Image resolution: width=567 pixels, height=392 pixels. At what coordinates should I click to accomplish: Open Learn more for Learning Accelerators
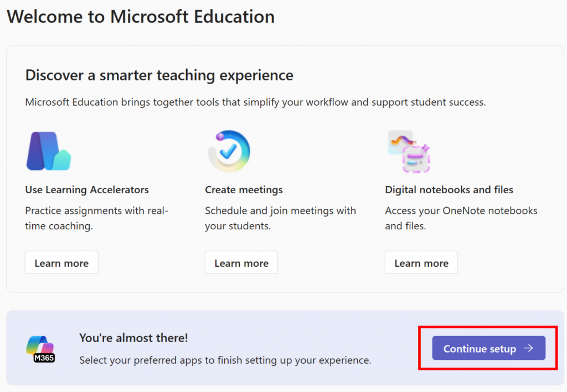[x=61, y=262]
